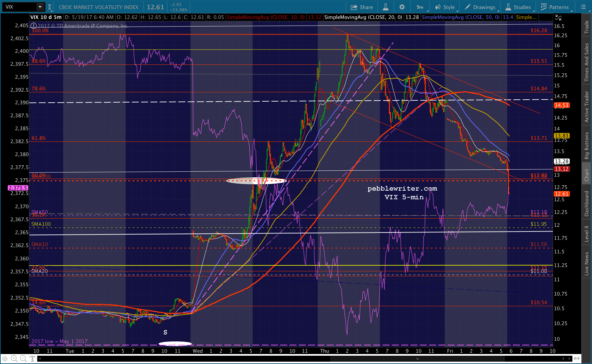
Task: Click the -13.98% change value
Action: coord(179,10)
